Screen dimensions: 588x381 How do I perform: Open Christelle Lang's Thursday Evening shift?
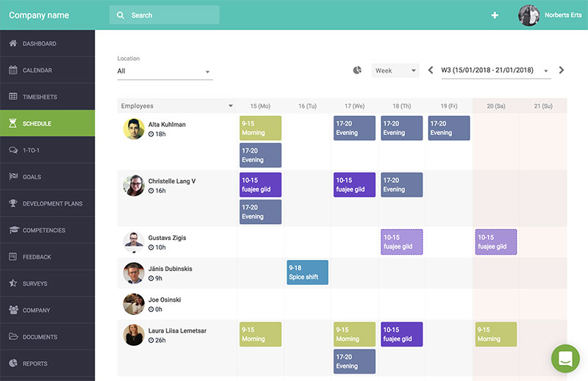[x=401, y=184]
